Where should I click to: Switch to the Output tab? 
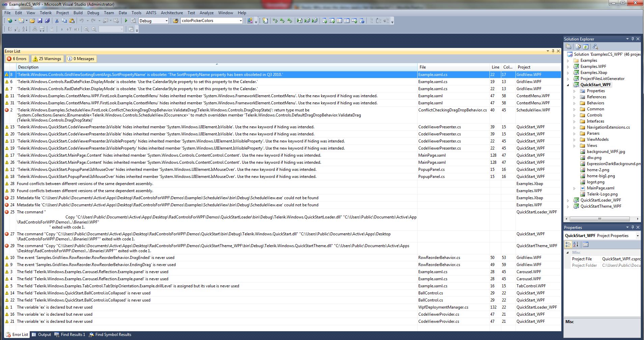click(41, 335)
